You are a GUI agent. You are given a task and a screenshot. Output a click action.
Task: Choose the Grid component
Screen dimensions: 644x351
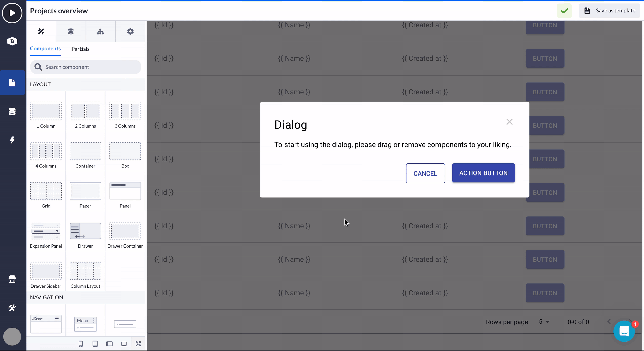pyautogui.click(x=46, y=191)
